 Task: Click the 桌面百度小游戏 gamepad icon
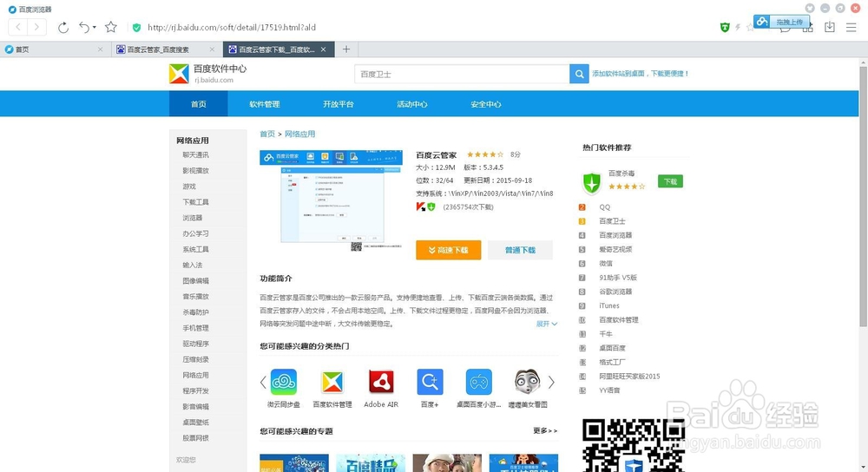[x=479, y=382]
